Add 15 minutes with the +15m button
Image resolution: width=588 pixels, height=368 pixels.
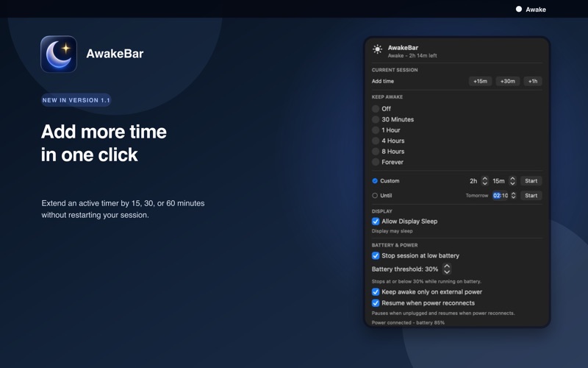pyautogui.click(x=480, y=81)
